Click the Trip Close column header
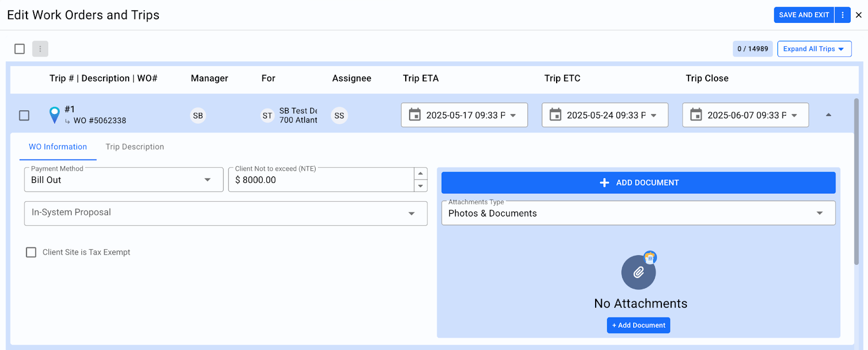This screenshot has height=350, width=868. click(x=707, y=78)
